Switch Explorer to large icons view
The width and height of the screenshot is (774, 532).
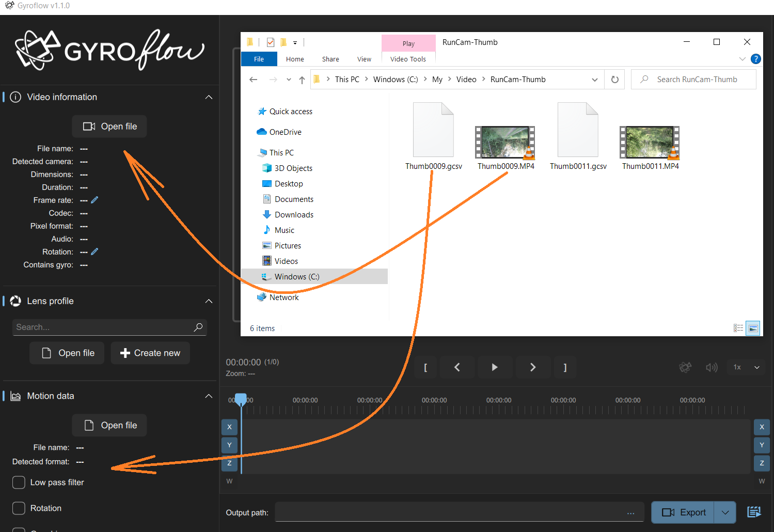pos(753,328)
